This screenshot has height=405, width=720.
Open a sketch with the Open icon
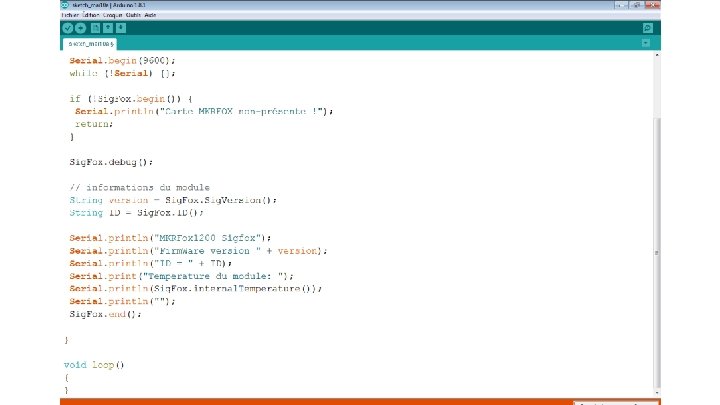108,28
